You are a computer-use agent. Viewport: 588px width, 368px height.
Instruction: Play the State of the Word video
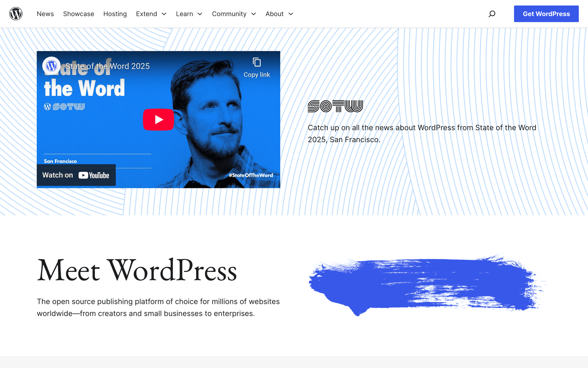(x=158, y=120)
